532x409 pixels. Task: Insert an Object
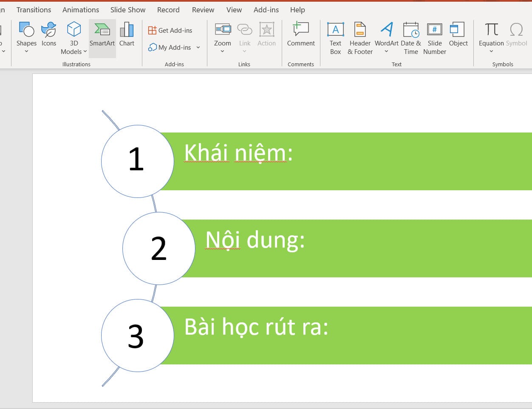tap(458, 34)
